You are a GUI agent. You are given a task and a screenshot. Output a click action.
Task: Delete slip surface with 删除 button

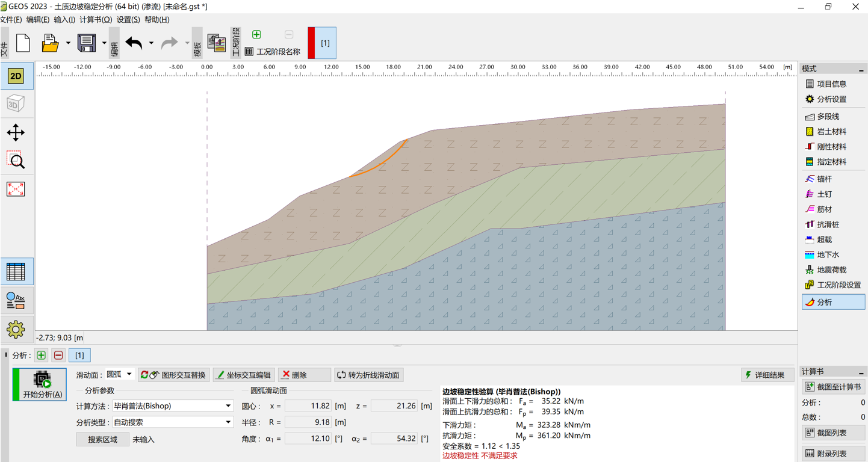point(305,375)
